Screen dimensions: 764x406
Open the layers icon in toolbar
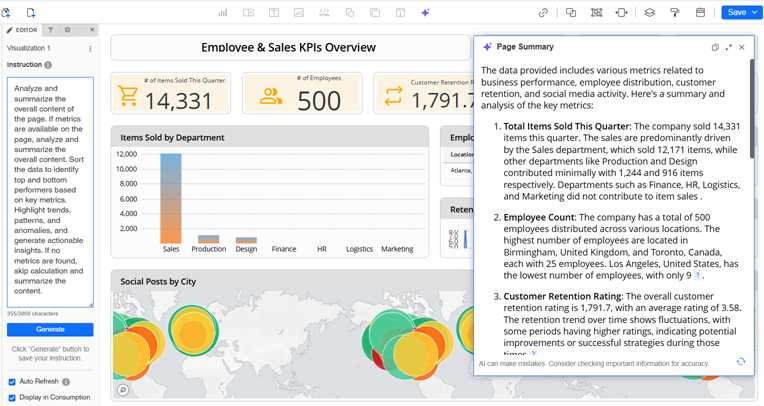pos(649,13)
